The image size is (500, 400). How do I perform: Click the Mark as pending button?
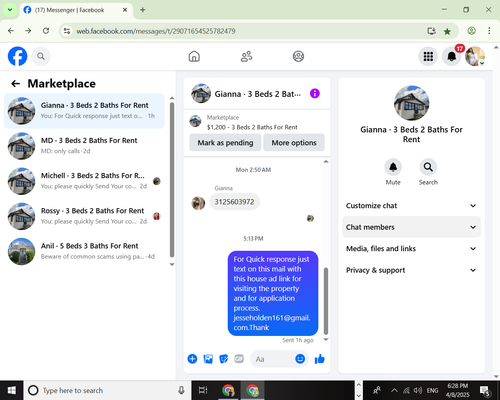[225, 143]
